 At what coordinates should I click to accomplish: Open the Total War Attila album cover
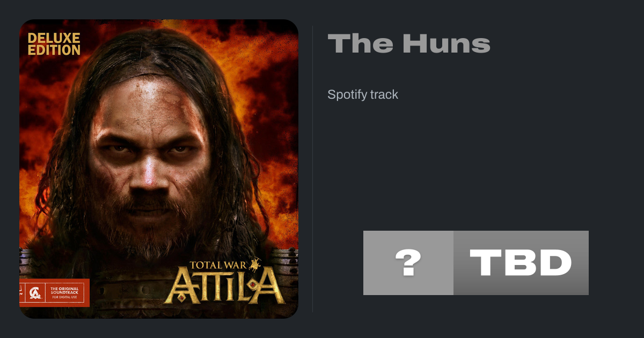click(x=159, y=169)
